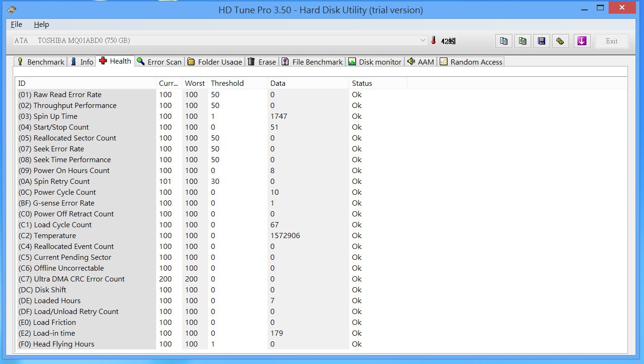Open the File menu
The image size is (644, 364).
point(17,25)
